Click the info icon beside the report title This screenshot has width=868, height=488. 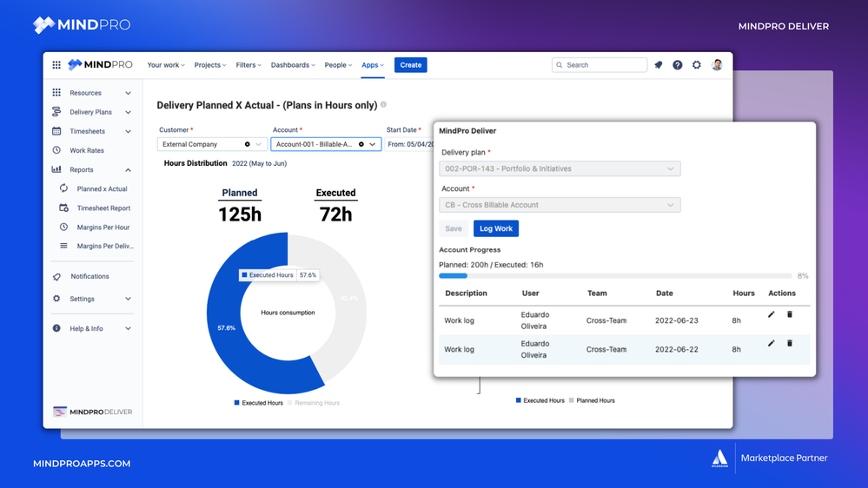tap(384, 104)
